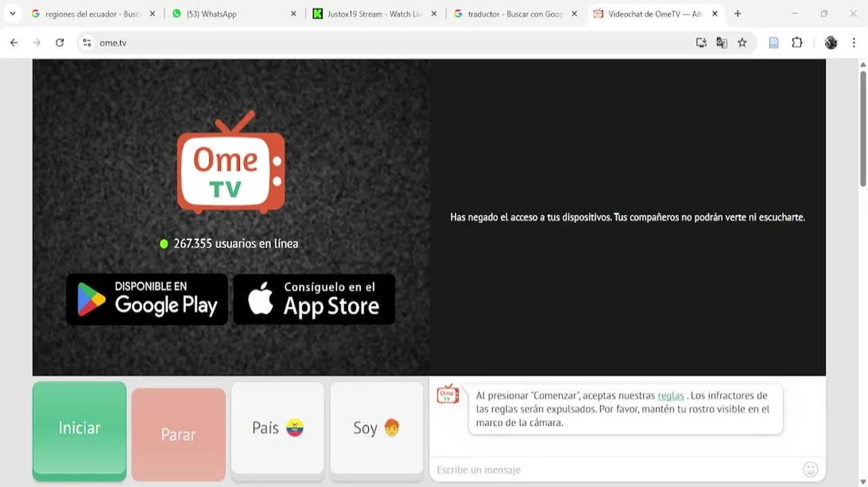Open a new browser tab
The image size is (868, 487).
point(738,14)
